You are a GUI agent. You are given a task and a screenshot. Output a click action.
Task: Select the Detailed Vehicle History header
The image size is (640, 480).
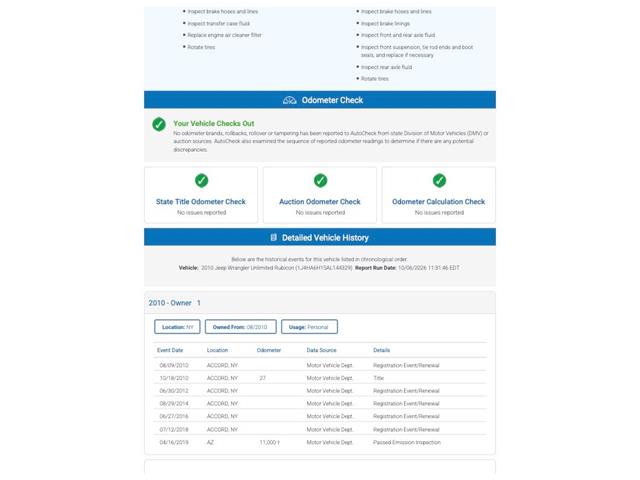tap(320, 237)
